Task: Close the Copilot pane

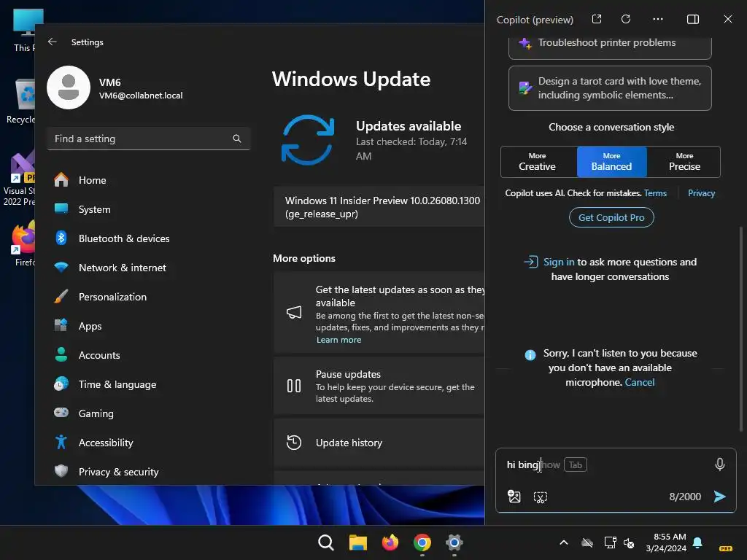Action: [727, 19]
